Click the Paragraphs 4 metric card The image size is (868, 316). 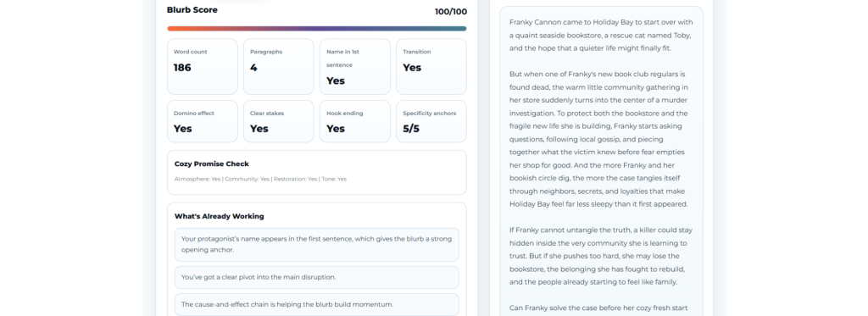(x=278, y=66)
